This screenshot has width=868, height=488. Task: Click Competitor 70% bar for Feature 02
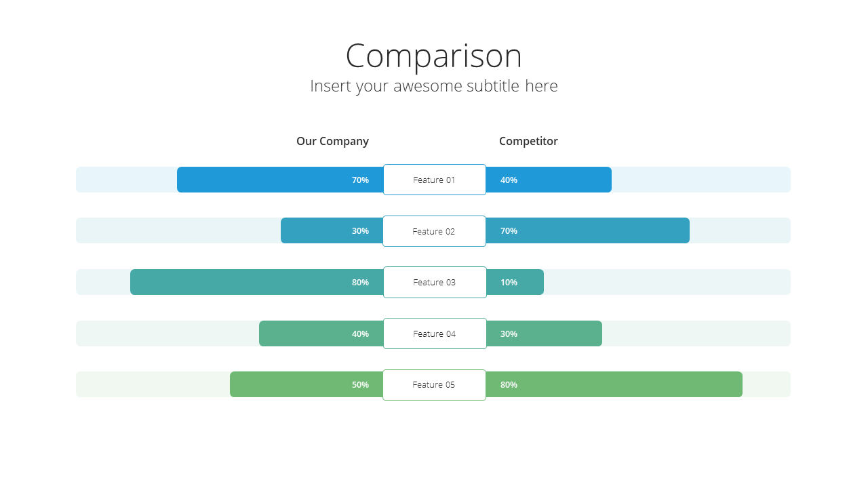tap(587, 230)
